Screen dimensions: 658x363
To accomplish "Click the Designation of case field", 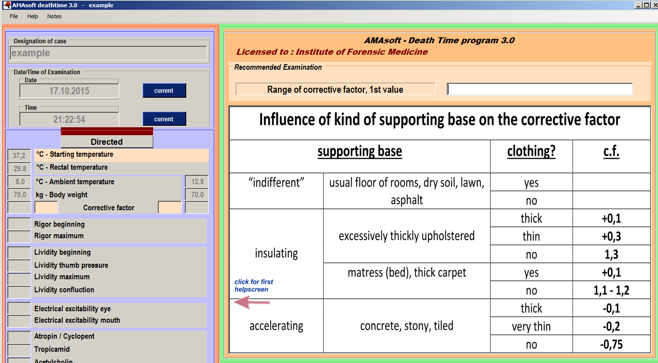I will pyautogui.click(x=108, y=53).
